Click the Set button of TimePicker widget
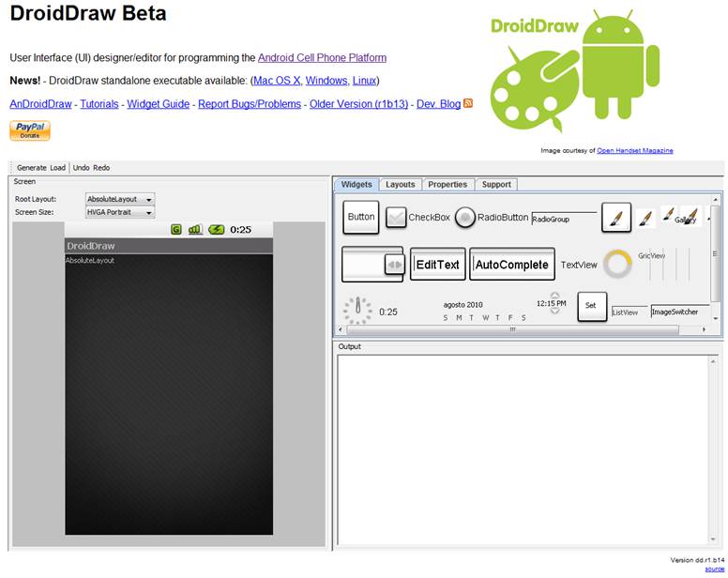The image size is (728, 578). 592,306
